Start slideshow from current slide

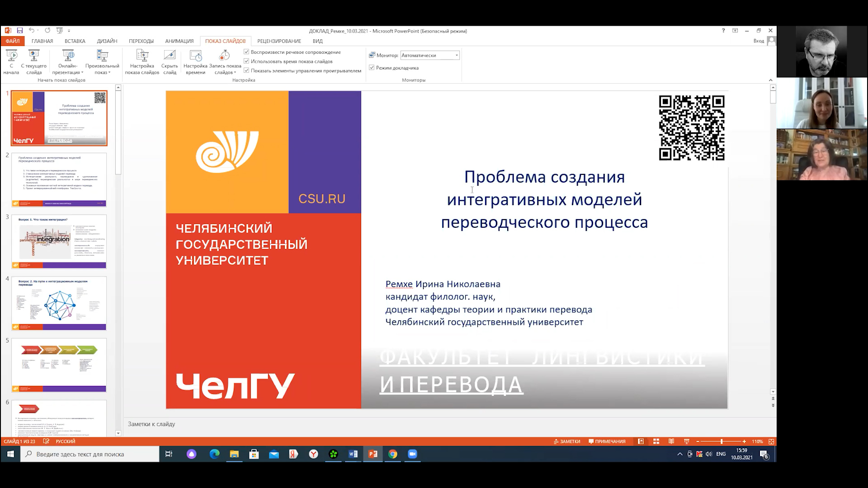(34, 56)
